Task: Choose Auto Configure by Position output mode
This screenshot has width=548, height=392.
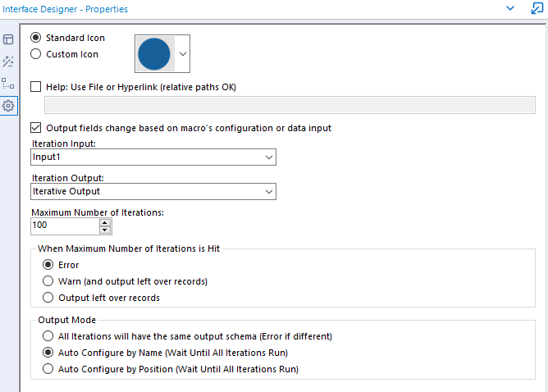Action: [48, 369]
